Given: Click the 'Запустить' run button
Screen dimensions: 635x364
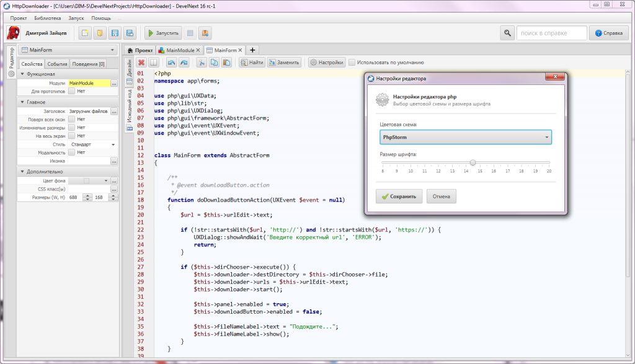Looking at the screenshot, I should 163,33.
